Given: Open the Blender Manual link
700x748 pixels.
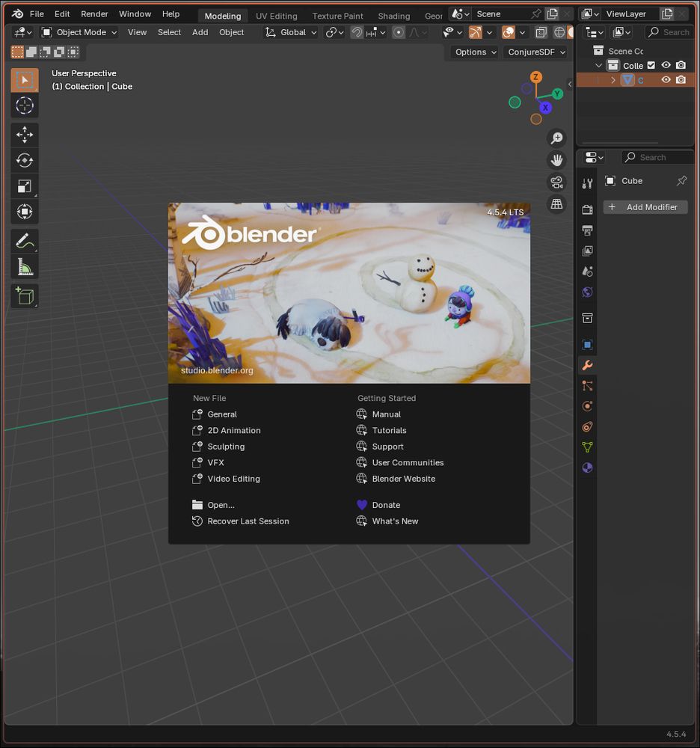Looking at the screenshot, I should click(386, 414).
